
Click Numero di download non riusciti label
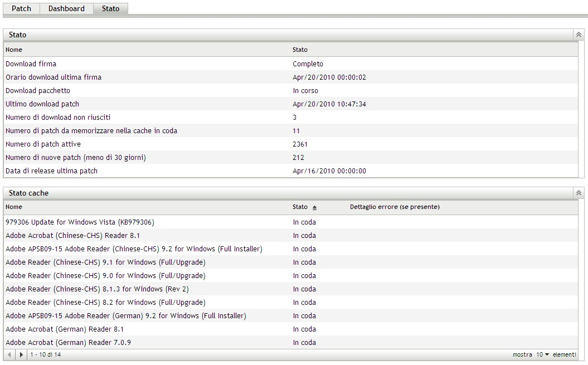point(58,118)
